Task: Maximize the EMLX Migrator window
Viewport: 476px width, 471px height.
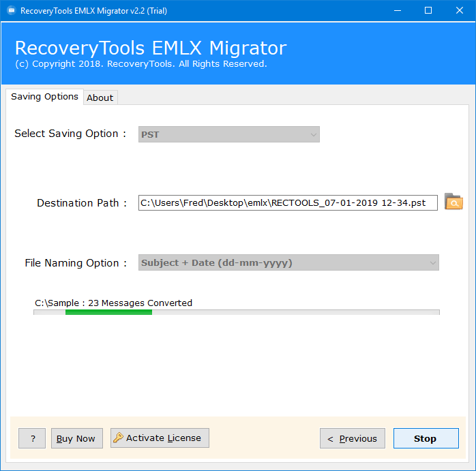Action: (x=428, y=11)
